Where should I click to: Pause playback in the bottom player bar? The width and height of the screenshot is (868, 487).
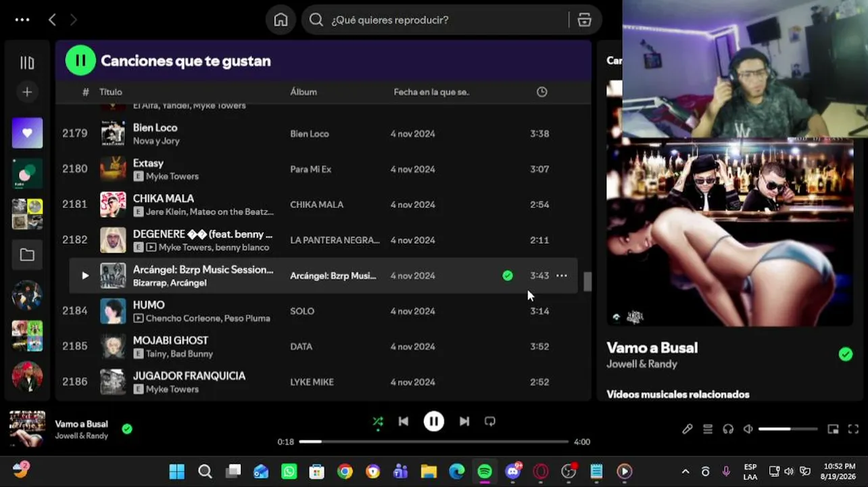434,421
